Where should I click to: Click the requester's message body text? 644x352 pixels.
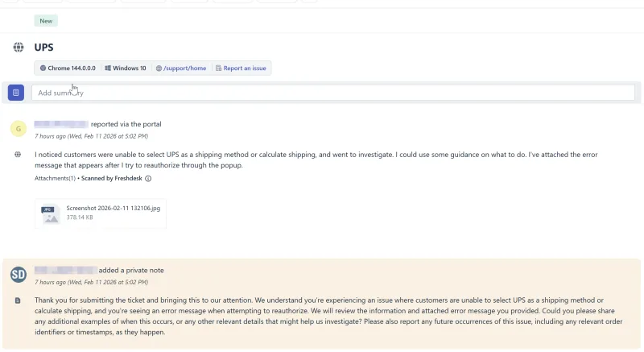316,159
